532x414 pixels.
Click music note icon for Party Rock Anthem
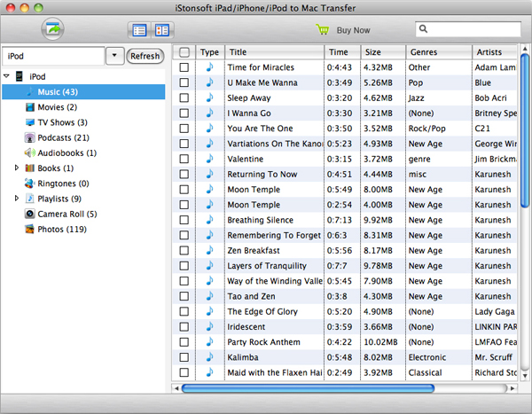pyautogui.click(x=209, y=341)
